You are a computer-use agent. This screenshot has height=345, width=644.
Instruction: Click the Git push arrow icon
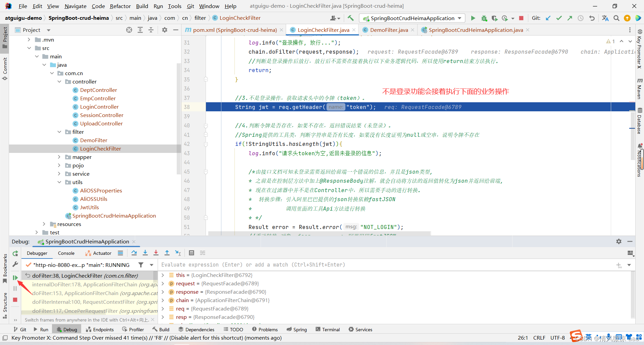570,18
